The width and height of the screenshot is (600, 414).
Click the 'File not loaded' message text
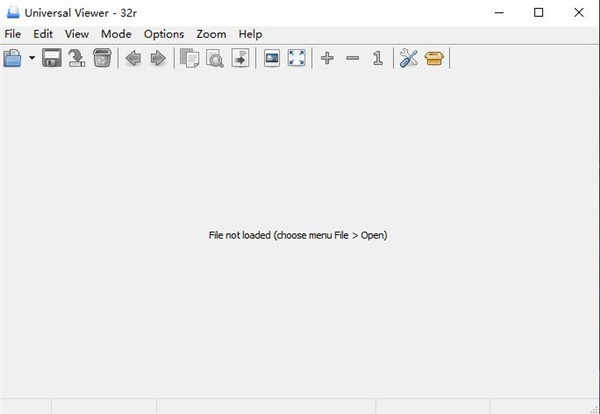coord(298,235)
